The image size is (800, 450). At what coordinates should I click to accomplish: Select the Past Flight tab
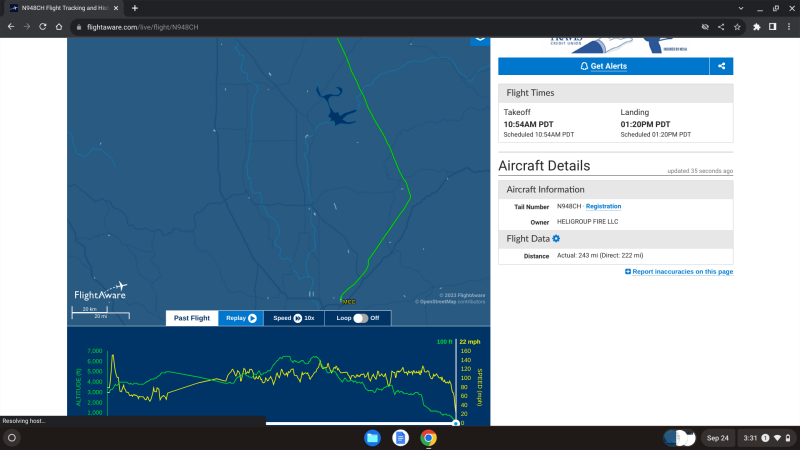[192, 318]
